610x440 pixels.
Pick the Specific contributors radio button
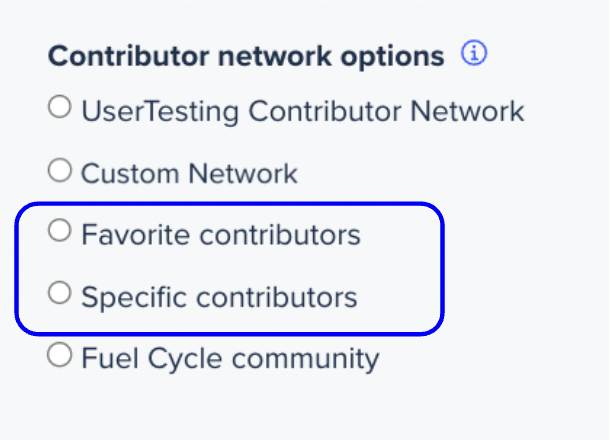tap(60, 293)
